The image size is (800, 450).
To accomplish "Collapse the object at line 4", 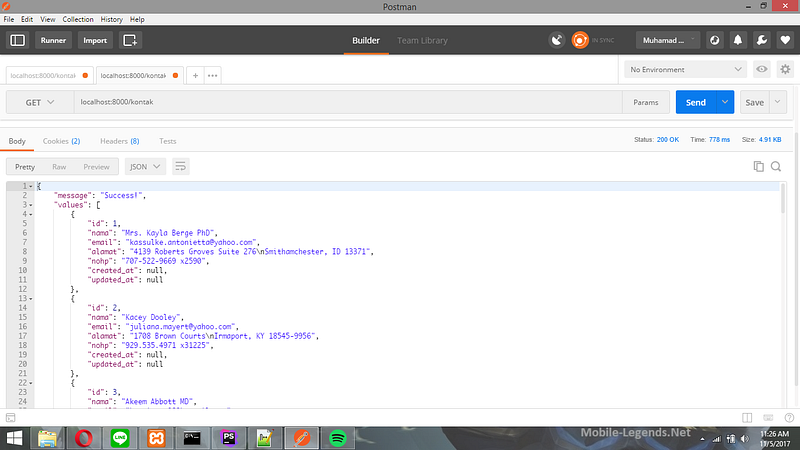I will click(31, 214).
